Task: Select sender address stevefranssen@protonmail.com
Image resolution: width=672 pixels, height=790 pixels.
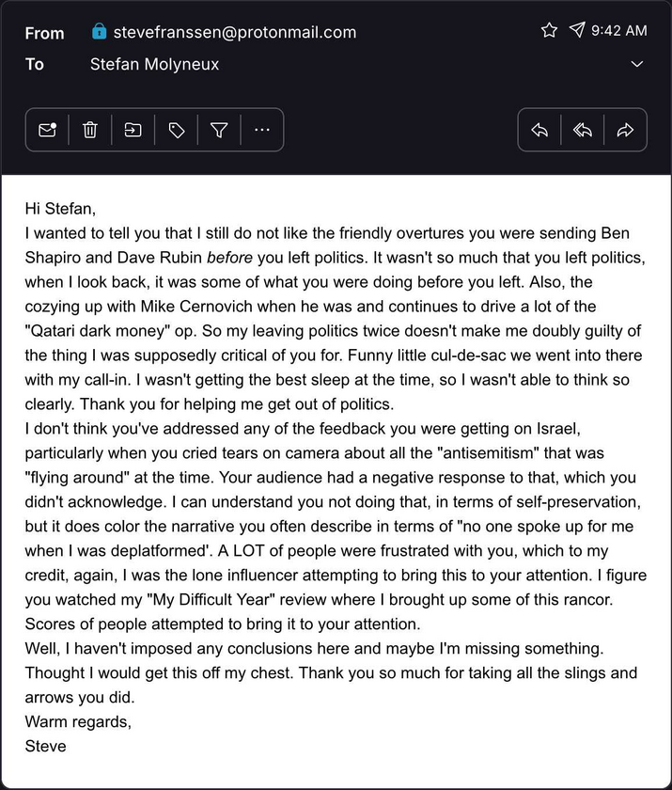Action: 235,32
